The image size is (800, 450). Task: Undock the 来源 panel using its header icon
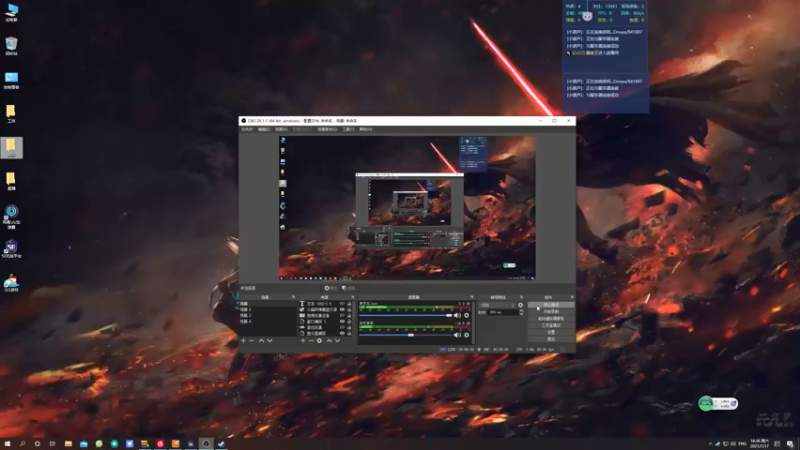353,297
